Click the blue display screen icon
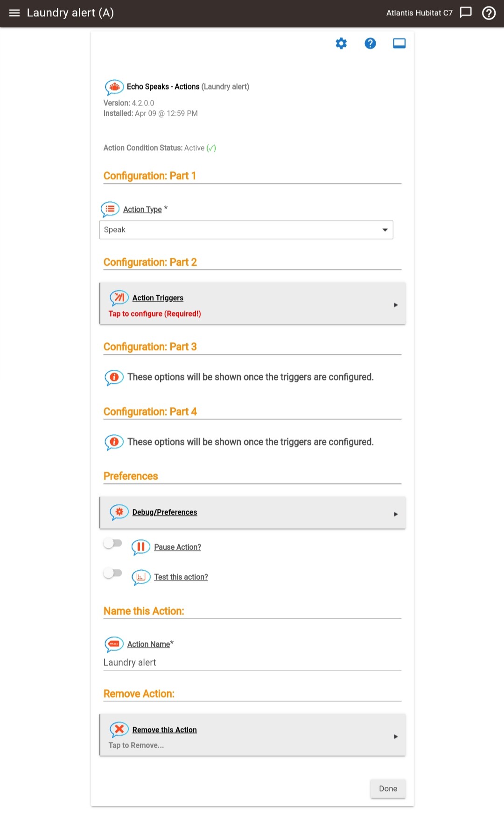 399,43
